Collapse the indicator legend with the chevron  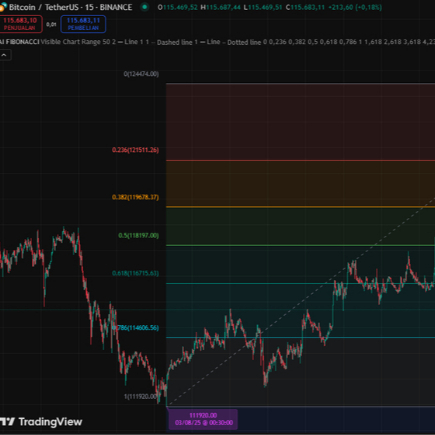pos(4,55)
